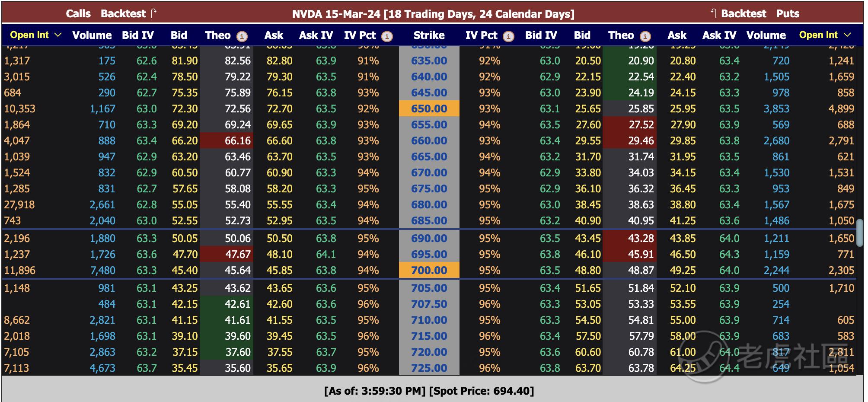Viewport: 868px width, 402px height.
Task: Open info icon beside calls IV Pct header
Action: (x=387, y=36)
